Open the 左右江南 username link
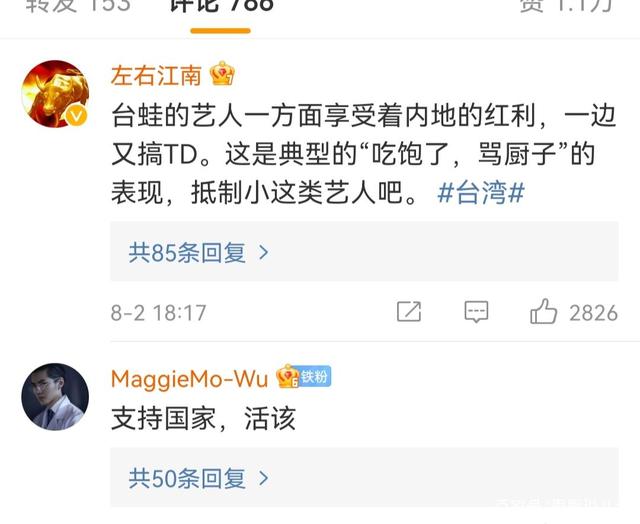This screenshot has width=640, height=524. 156,76
